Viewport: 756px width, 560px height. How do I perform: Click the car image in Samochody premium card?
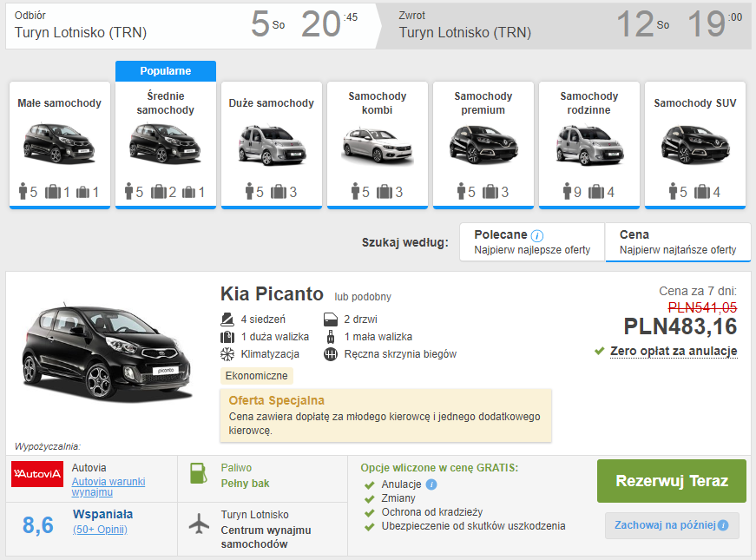coord(483,143)
